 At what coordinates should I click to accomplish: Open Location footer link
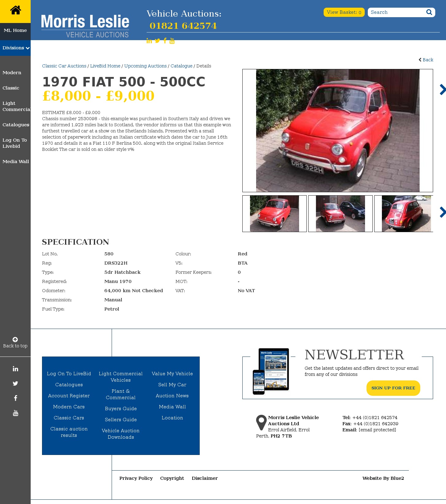click(x=172, y=418)
